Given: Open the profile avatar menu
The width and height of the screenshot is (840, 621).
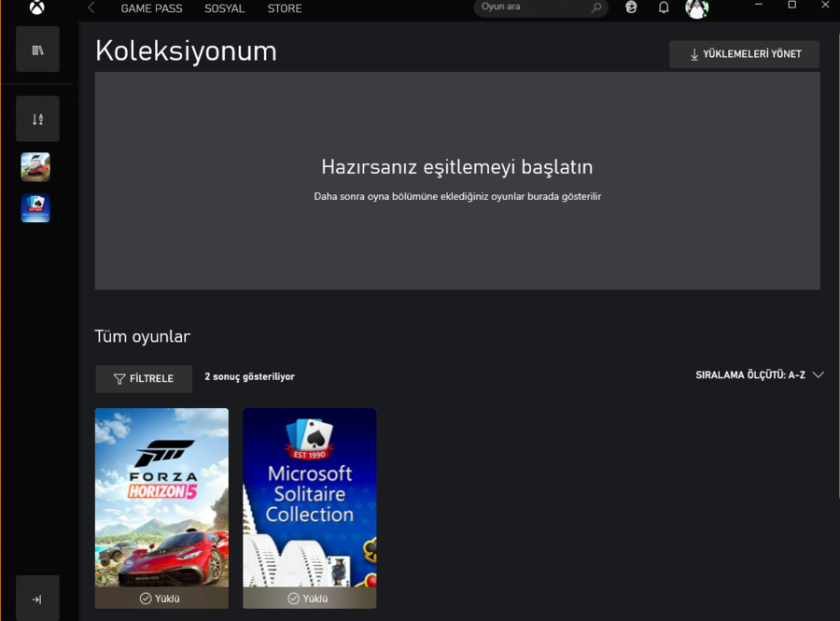Looking at the screenshot, I should [x=697, y=8].
